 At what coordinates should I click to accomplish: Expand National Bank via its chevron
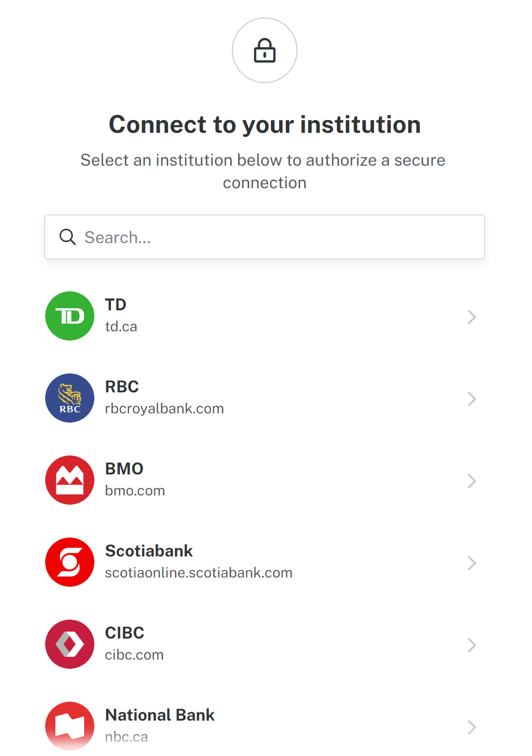(x=472, y=727)
